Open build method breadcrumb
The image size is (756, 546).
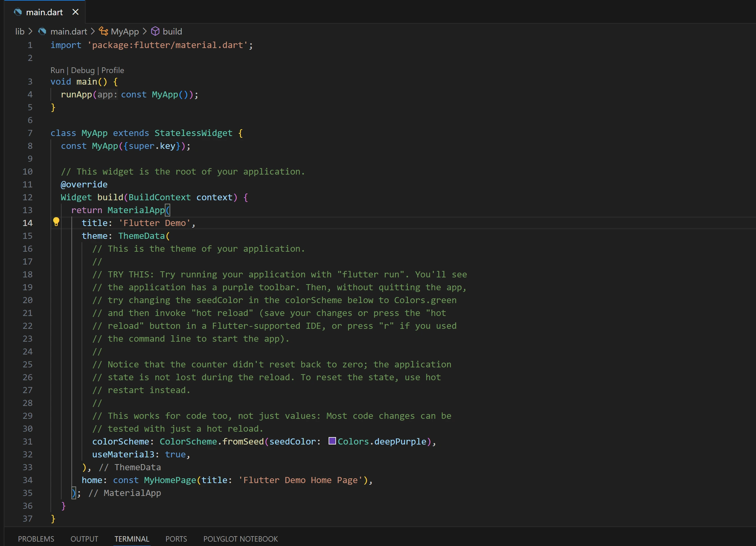pyautogui.click(x=172, y=31)
